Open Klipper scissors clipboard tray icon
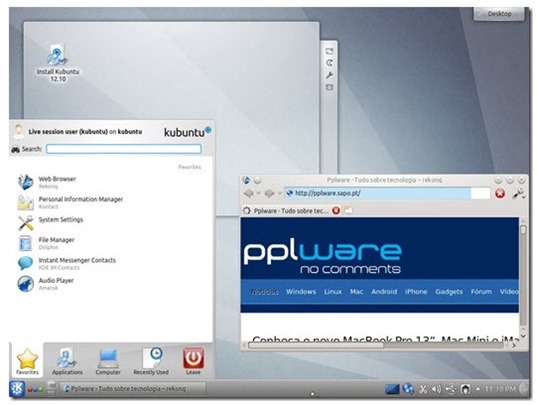The image size is (537, 405). [x=423, y=389]
